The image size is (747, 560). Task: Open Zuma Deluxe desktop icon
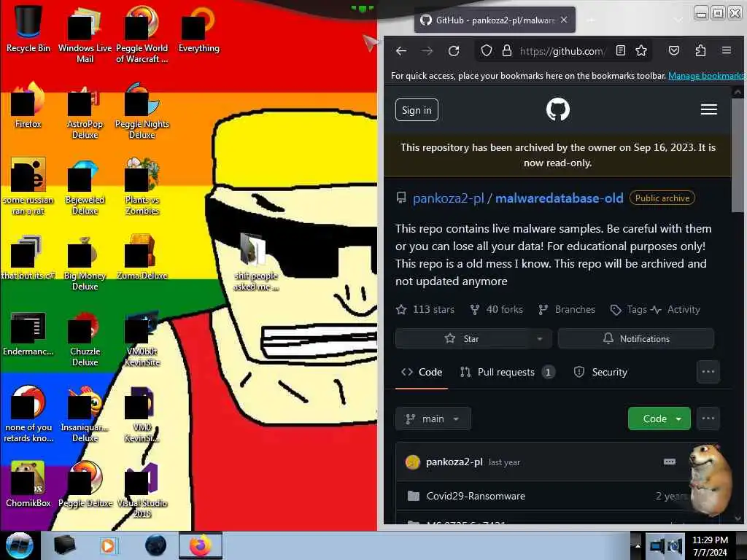click(142, 257)
